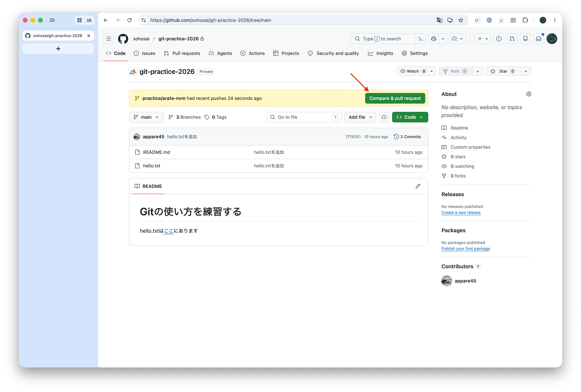Focus the Go to file search field
This screenshot has height=392, width=581.
click(304, 117)
